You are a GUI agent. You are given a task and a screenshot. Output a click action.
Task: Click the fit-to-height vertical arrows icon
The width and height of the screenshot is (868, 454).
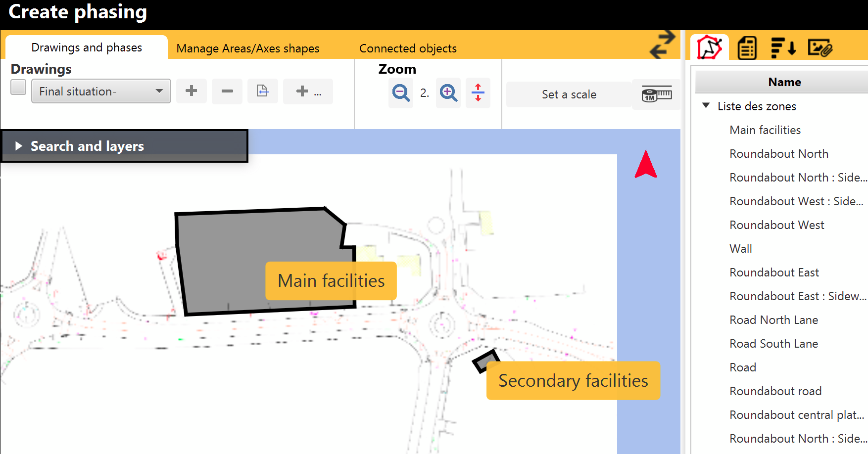[x=478, y=93]
